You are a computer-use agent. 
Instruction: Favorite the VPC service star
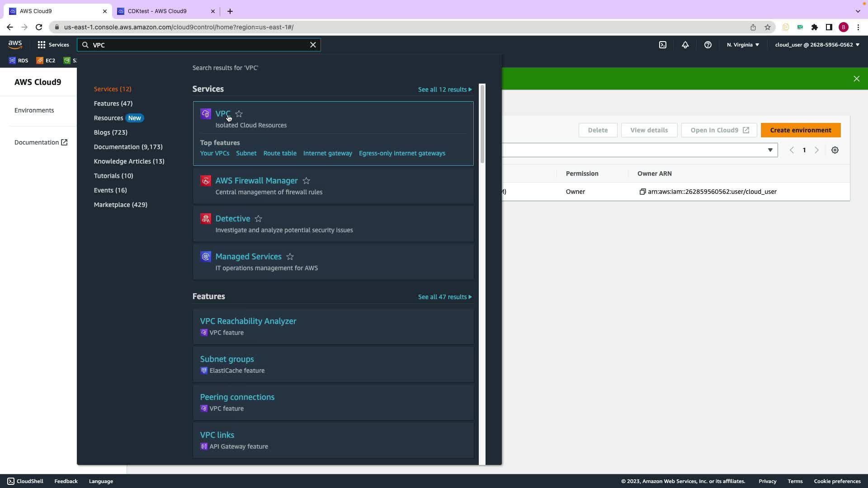[239, 114]
